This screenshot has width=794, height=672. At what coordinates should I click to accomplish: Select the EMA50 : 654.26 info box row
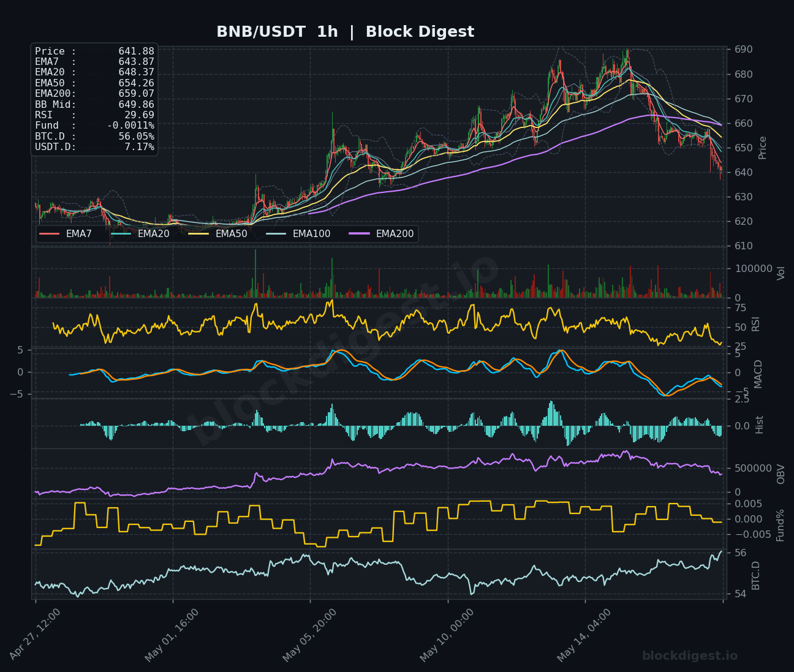pos(94,83)
